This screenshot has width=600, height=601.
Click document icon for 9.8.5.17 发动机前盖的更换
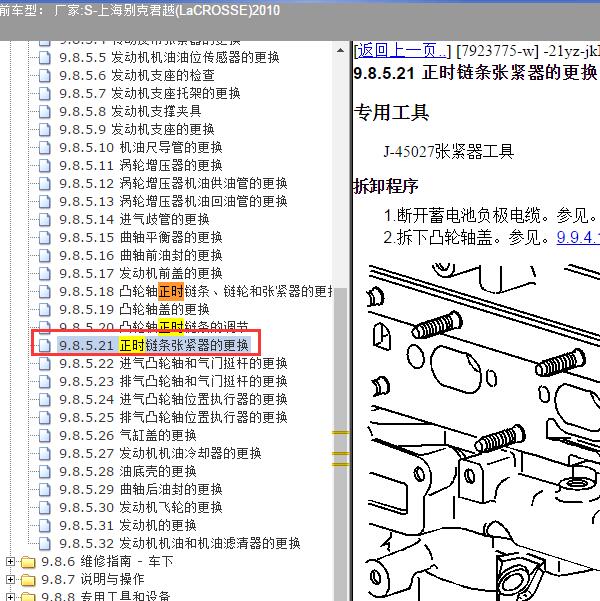[x=45, y=274]
